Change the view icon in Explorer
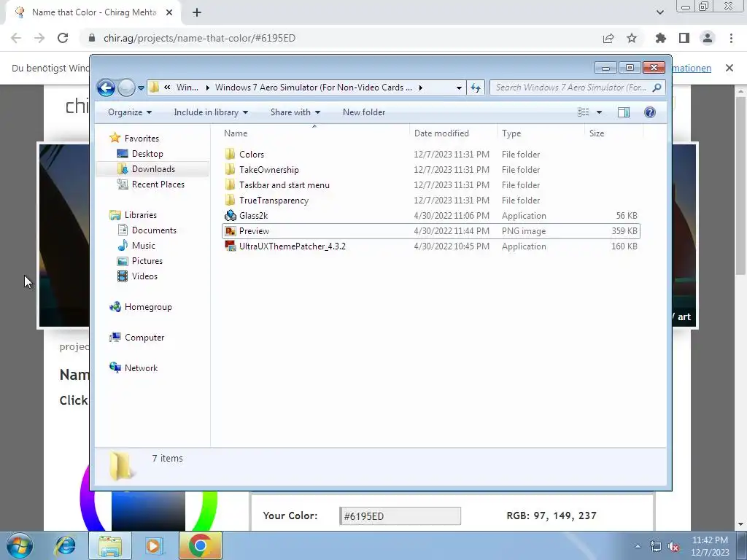This screenshot has width=747, height=560. [583, 112]
